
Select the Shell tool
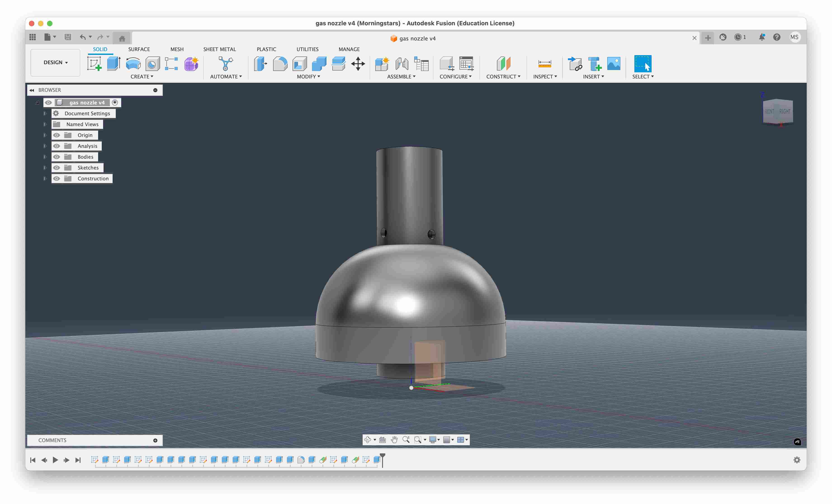pyautogui.click(x=300, y=64)
